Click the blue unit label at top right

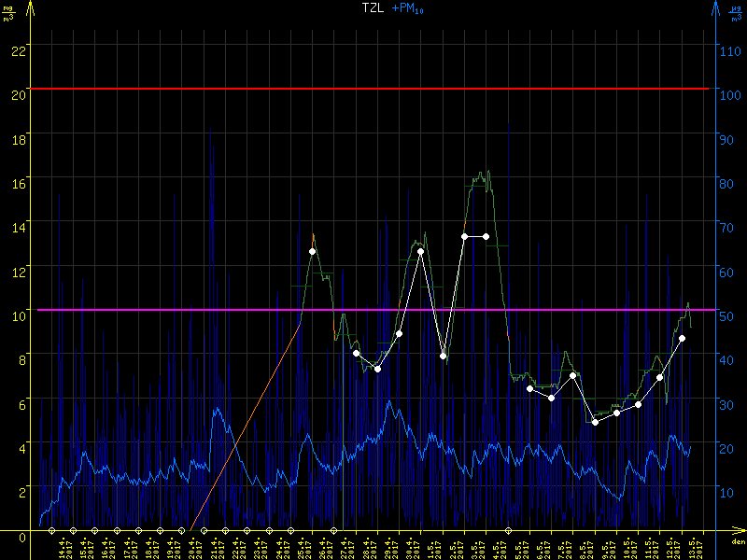[x=735, y=11]
